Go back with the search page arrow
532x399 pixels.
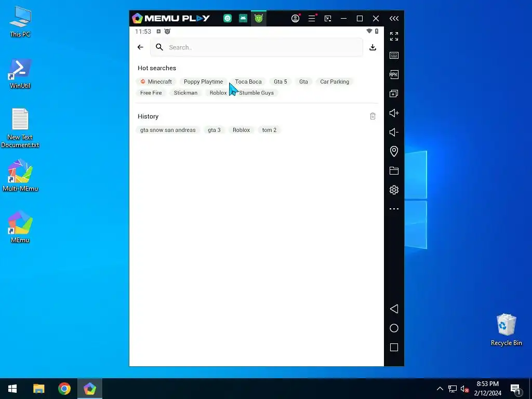[140, 47]
